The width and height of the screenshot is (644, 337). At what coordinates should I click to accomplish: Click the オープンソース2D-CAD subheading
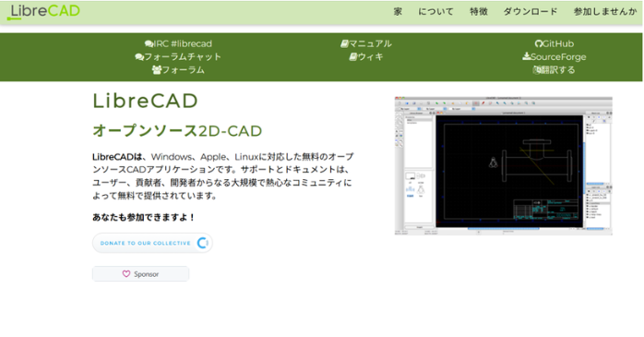(177, 131)
